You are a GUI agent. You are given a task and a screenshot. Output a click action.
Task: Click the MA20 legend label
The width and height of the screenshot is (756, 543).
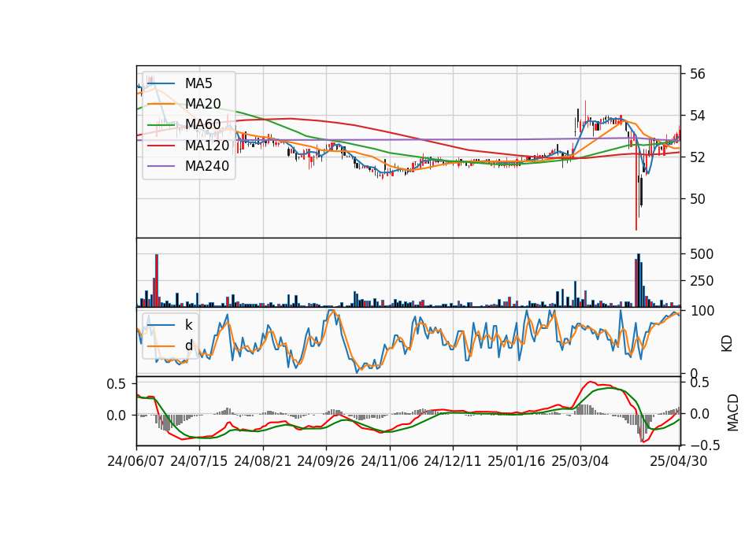coord(202,104)
